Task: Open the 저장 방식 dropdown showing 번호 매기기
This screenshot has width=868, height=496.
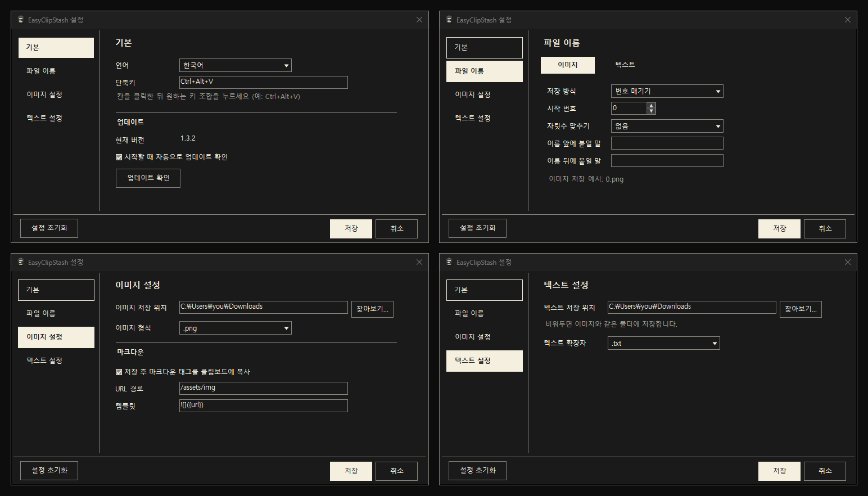Action: tap(667, 91)
